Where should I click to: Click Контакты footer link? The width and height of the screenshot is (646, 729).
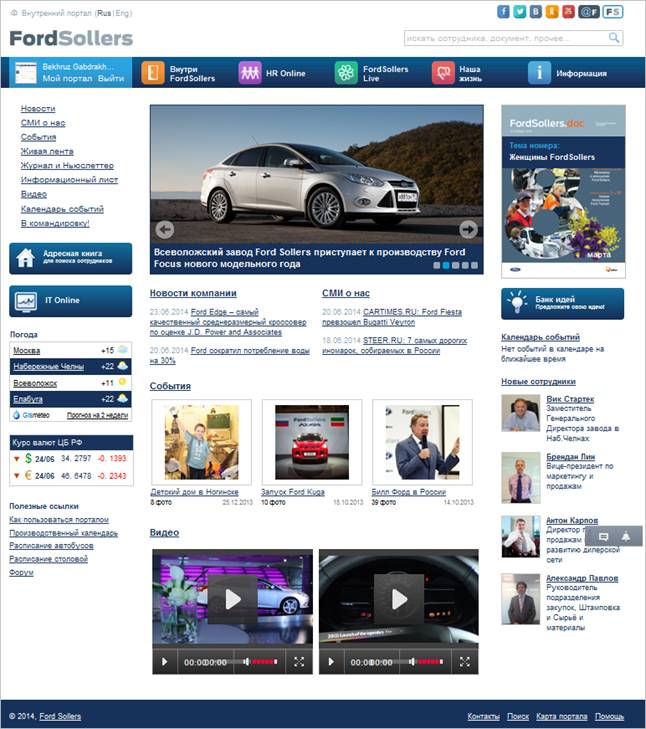(483, 716)
